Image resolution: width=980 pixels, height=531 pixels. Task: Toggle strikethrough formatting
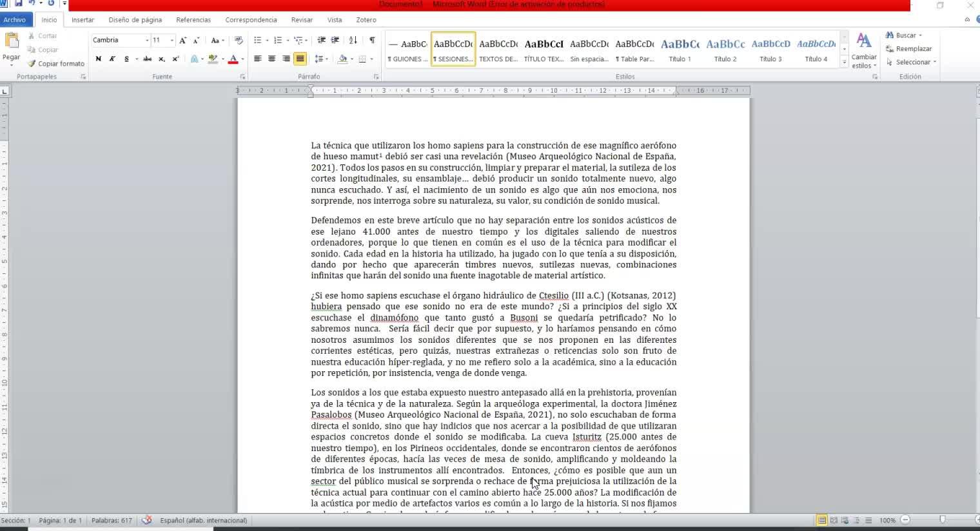[x=148, y=59]
